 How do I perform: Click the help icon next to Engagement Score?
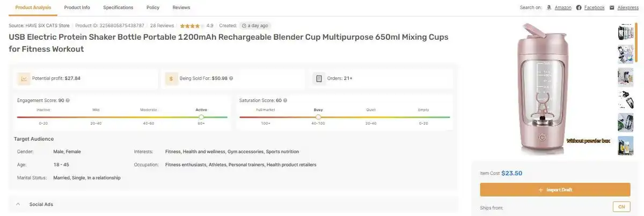pyautogui.click(x=68, y=100)
